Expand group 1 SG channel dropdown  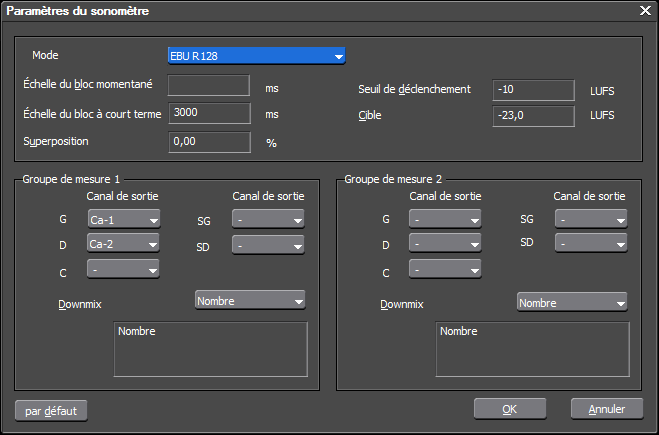[268, 219]
